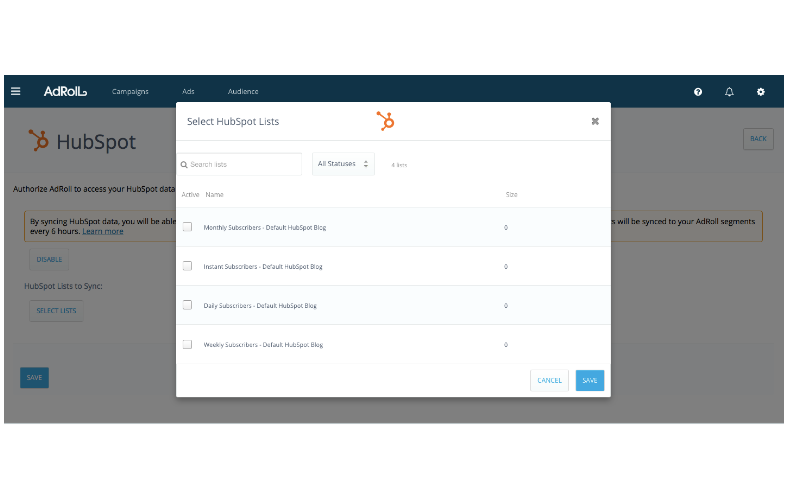Click the 'HubSpot Lists to Sync:' label
Image resolution: width=789 pixels, height=499 pixels.
coord(63,286)
